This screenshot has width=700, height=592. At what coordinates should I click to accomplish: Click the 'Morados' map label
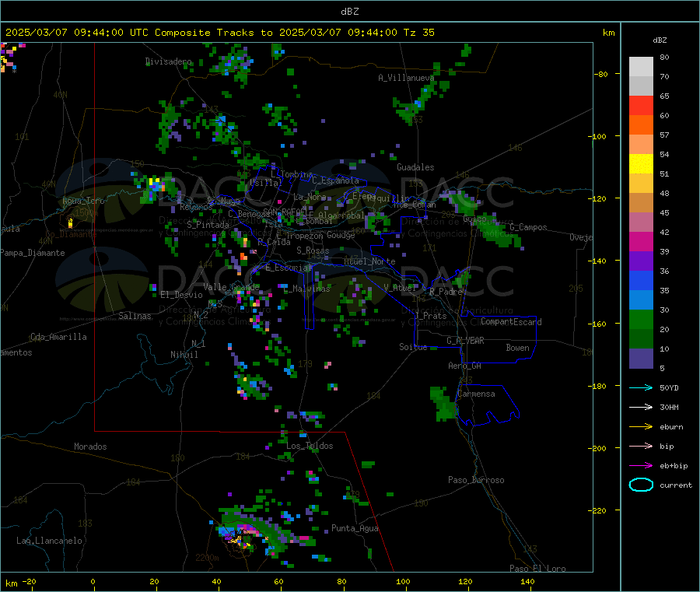pyautogui.click(x=90, y=447)
